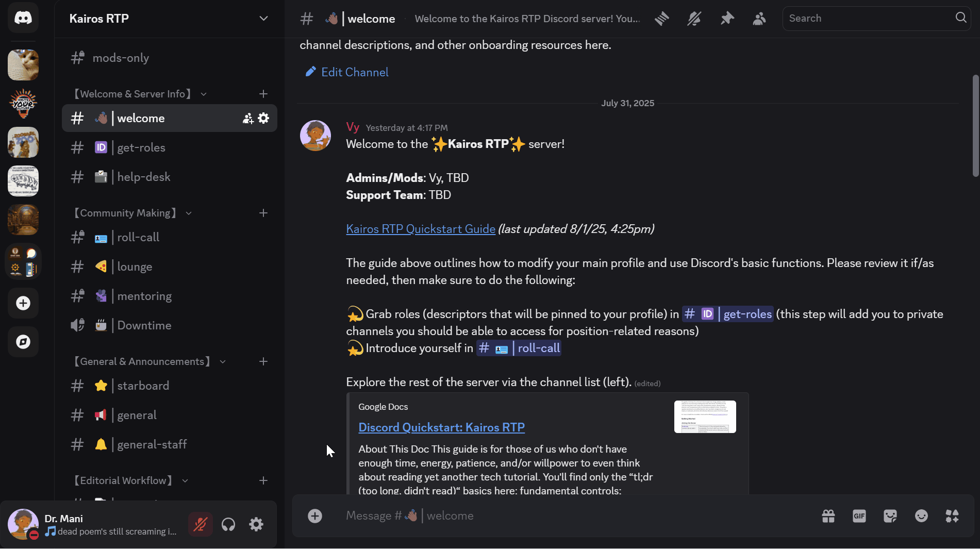Open the roll-call channel
Image resolution: width=980 pixels, height=549 pixels.
(x=138, y=237)
